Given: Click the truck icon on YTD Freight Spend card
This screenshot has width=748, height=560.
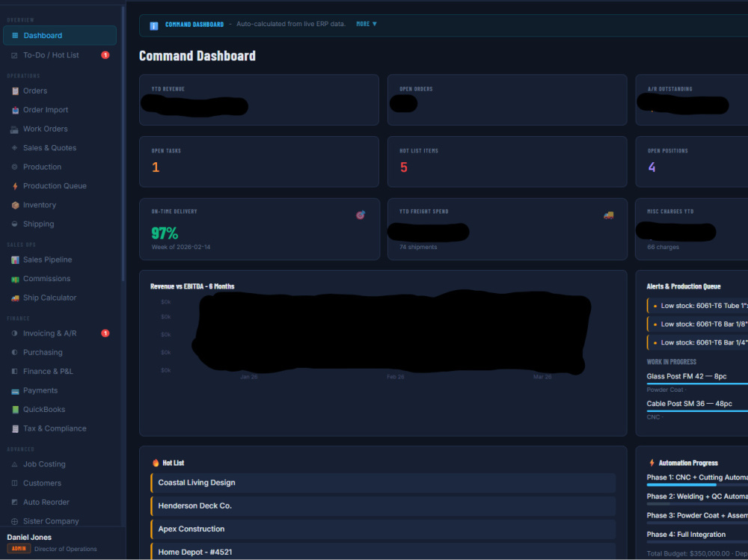Looking at the screenshot, I should (x=608, y=215).
